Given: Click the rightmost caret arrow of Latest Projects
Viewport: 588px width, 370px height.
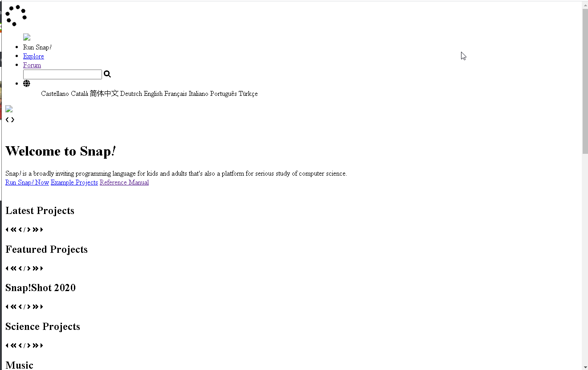Looking at the screenshot, I should [41, 230].
